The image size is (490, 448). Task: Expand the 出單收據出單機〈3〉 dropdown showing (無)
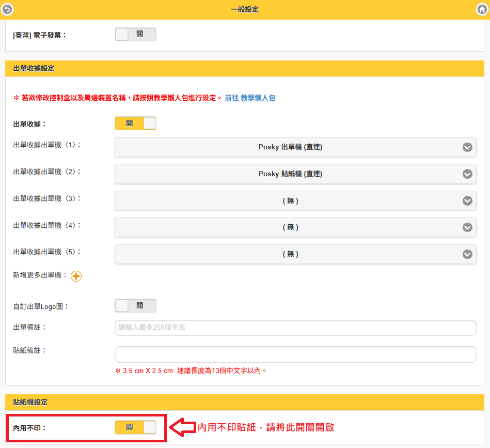click(290, 201)
